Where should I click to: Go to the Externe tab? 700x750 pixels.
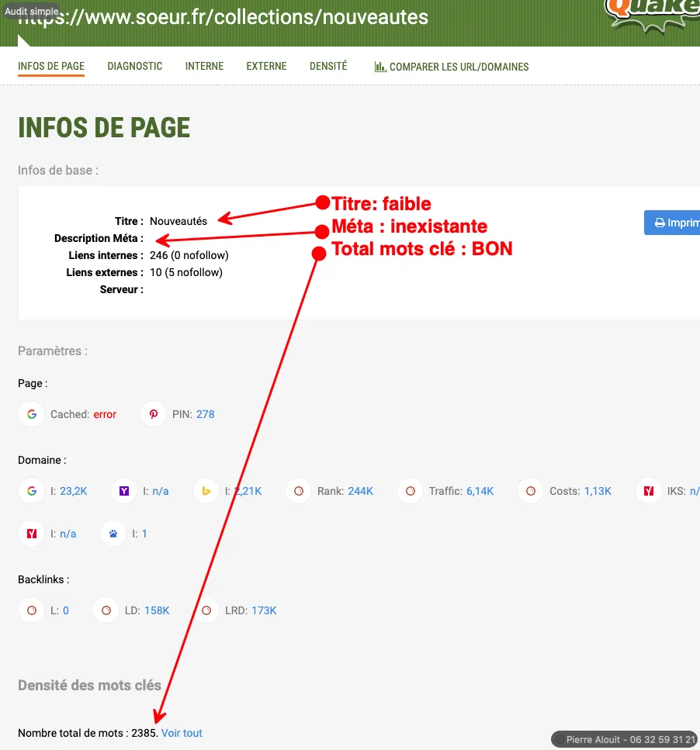[266, 67]
